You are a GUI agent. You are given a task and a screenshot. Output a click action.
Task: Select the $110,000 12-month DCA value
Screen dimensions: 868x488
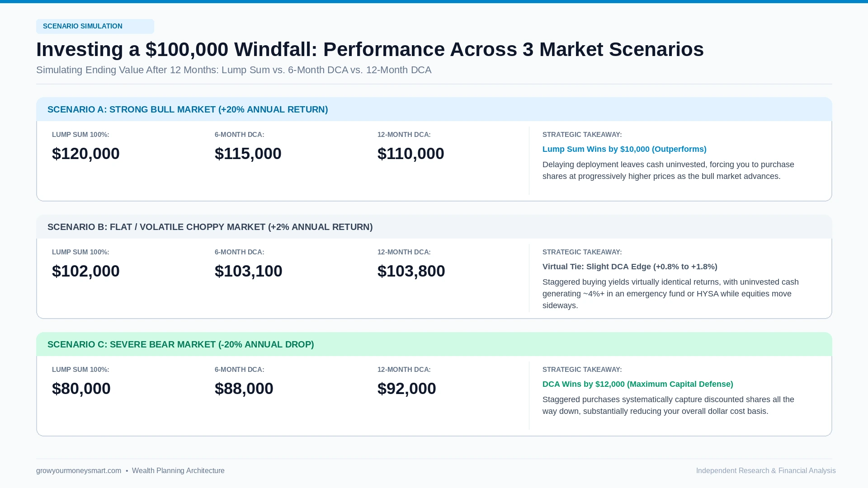coord(411,154)
